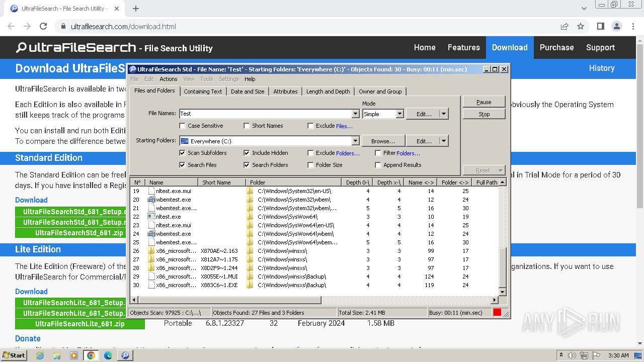Pause the running search
644x362 pixels.
pyautogui.click(x=484, y=102)
